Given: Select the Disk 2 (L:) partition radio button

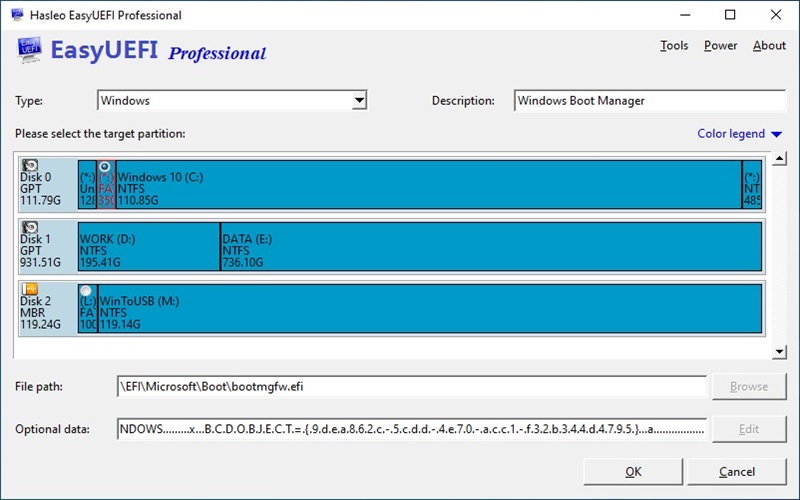Looking at the screenshot, I should (x=86, y=290).
